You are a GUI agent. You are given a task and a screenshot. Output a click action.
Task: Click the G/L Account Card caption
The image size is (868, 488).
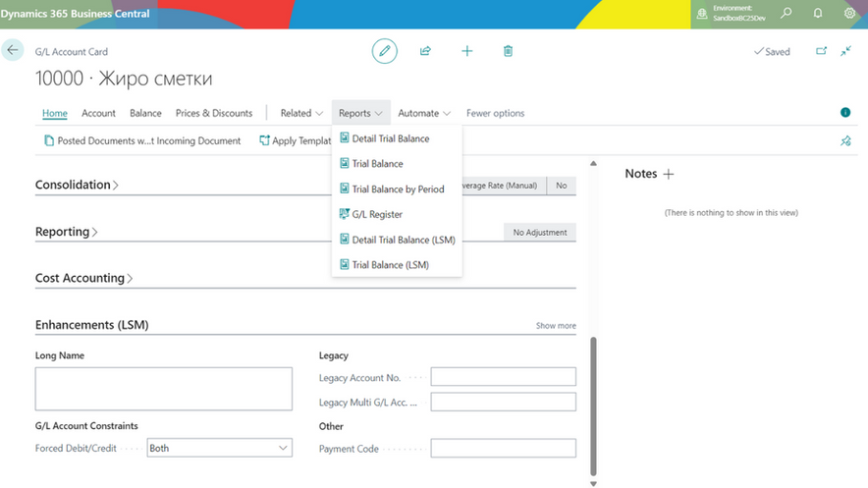pyautogui.click(x=72, y=51)
